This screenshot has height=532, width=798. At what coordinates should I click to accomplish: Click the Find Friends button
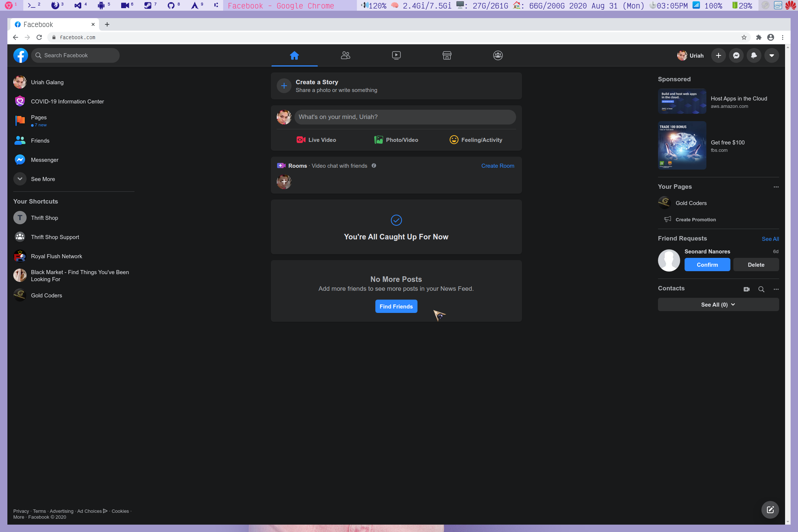pos(396,306)
